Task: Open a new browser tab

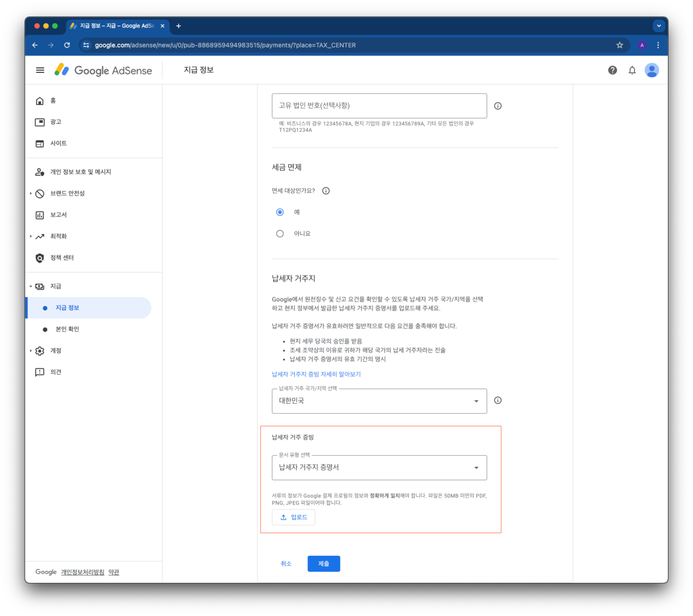Action: click(x=178, y=26)
